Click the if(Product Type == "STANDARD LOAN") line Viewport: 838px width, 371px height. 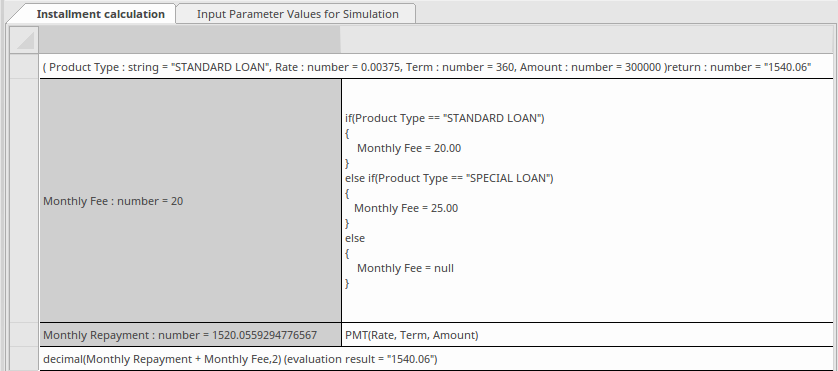click(x=445, y=118)
